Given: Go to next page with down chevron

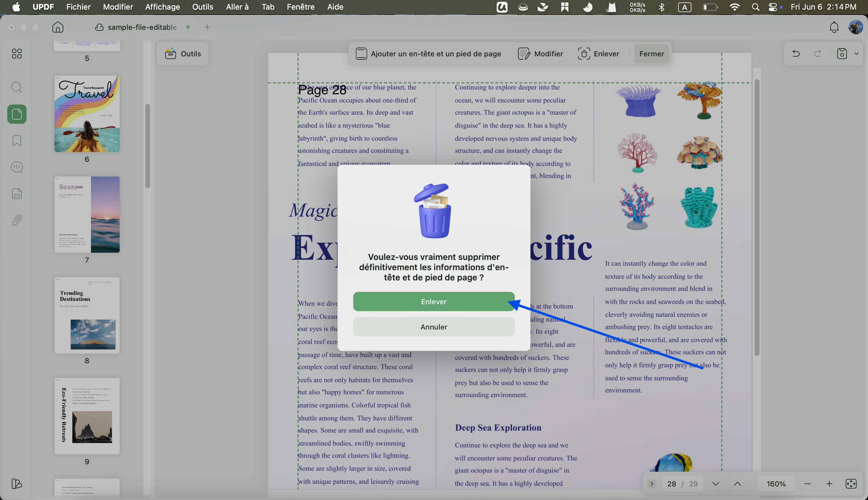Looking at the screenshot, I should tap(716, 483).
